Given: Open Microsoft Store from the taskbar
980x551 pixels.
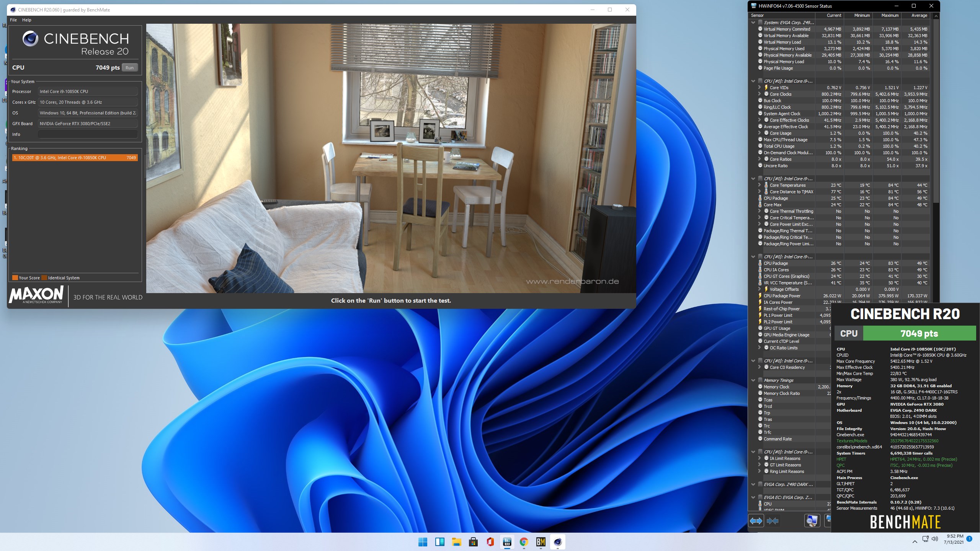Looking at the screenshot, I should pyautogui.click(x=474, y=542).
